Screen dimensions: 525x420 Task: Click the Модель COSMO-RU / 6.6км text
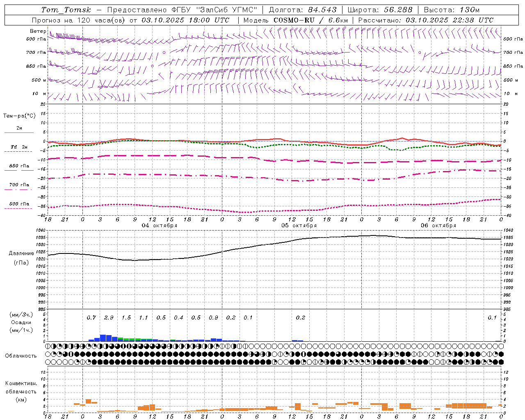coord(296,20)
